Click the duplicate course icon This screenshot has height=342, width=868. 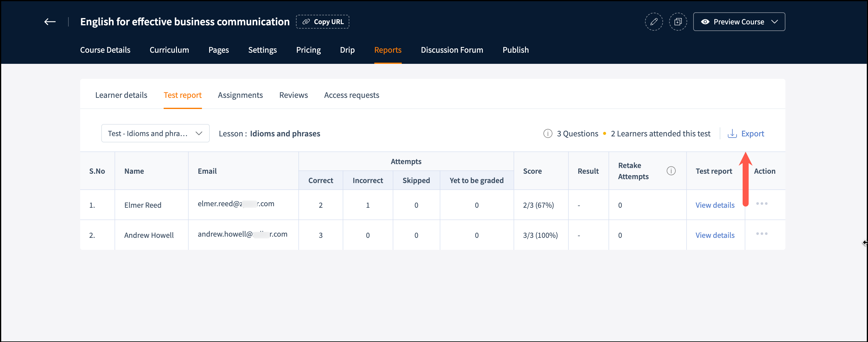pyautogui.click(x=678, y=22)
